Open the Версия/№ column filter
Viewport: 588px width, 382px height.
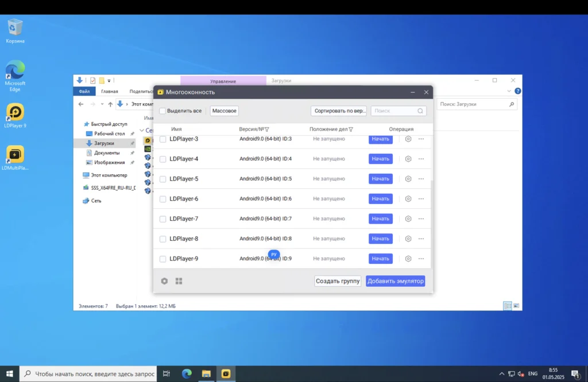coord(267,129)
